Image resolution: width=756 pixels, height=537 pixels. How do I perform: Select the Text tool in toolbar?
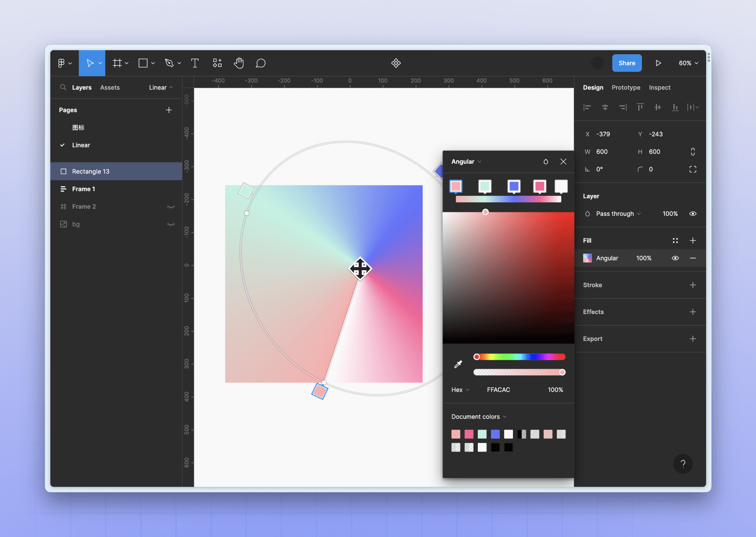click(x=195, y=63)
